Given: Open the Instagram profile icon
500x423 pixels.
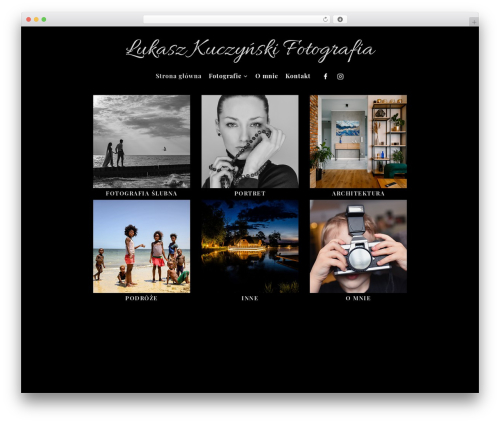Looking at the screenshot, I should 340,76.
